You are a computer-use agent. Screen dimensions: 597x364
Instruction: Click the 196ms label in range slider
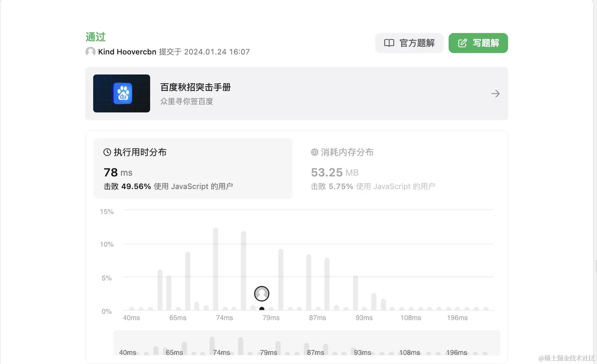coord(457,352)
